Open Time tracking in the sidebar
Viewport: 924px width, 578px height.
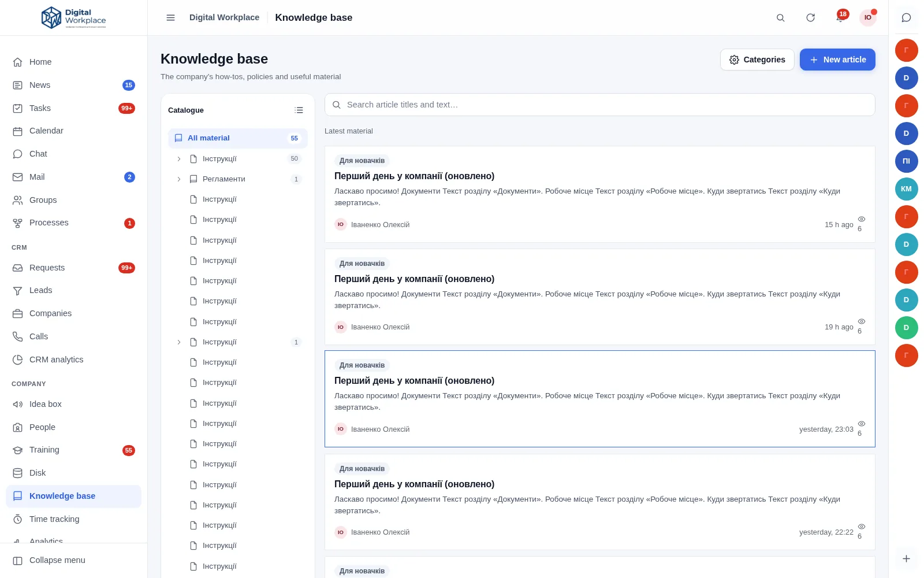click(x=74, y=519)
